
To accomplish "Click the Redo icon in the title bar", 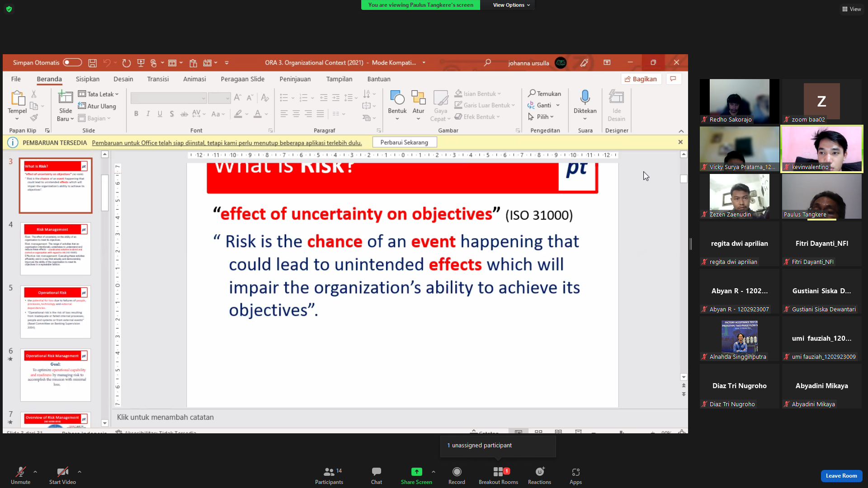I will [x=127, y=63].
